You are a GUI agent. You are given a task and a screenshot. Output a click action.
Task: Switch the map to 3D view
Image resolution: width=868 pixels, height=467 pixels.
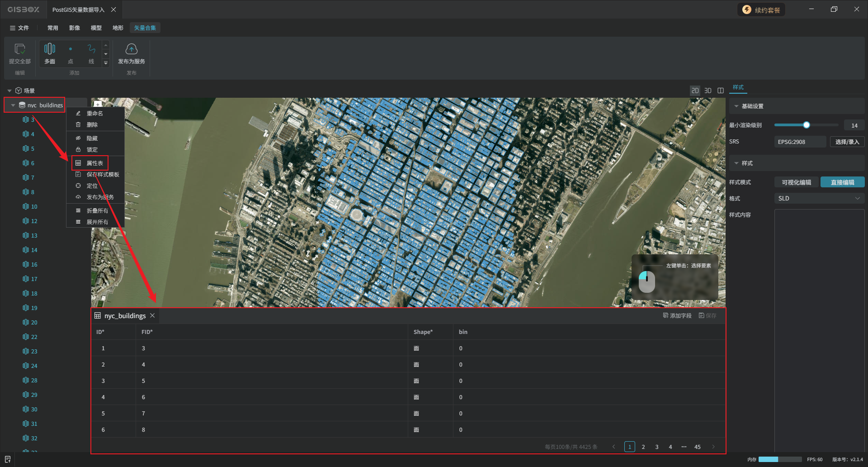point(708,91)
